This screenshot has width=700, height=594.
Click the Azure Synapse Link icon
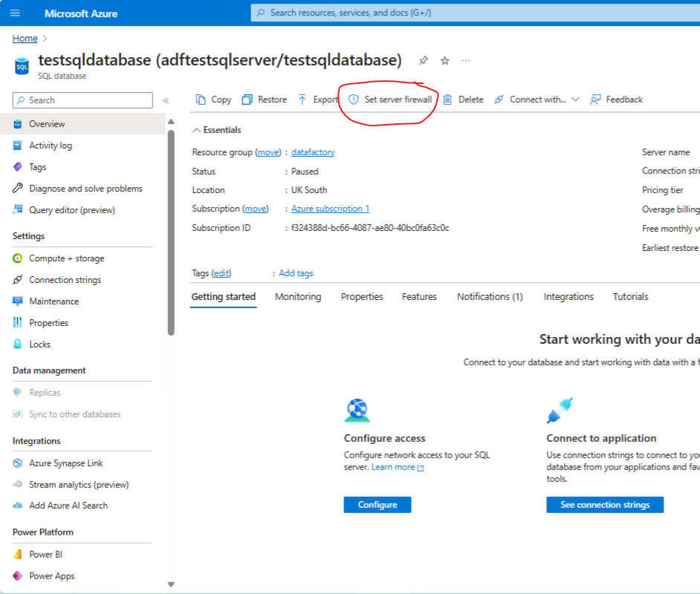pyautogui.click(x=17, y=463)
